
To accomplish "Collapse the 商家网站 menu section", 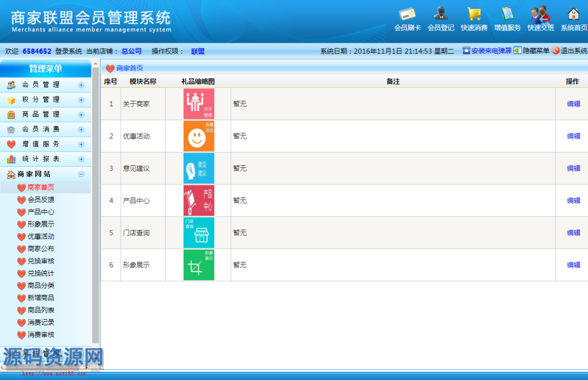I will [x=81, y=174].
